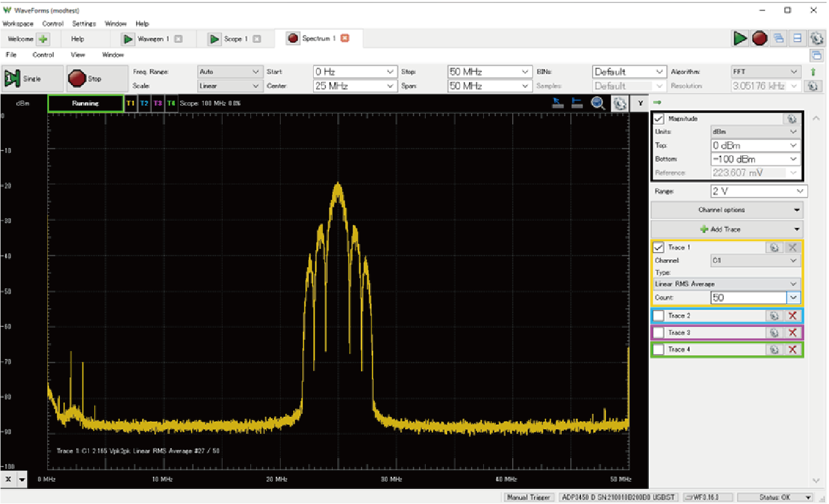Open the Workspace menu
This screenshot has width=829, height=504.
[x=18, y=24]
